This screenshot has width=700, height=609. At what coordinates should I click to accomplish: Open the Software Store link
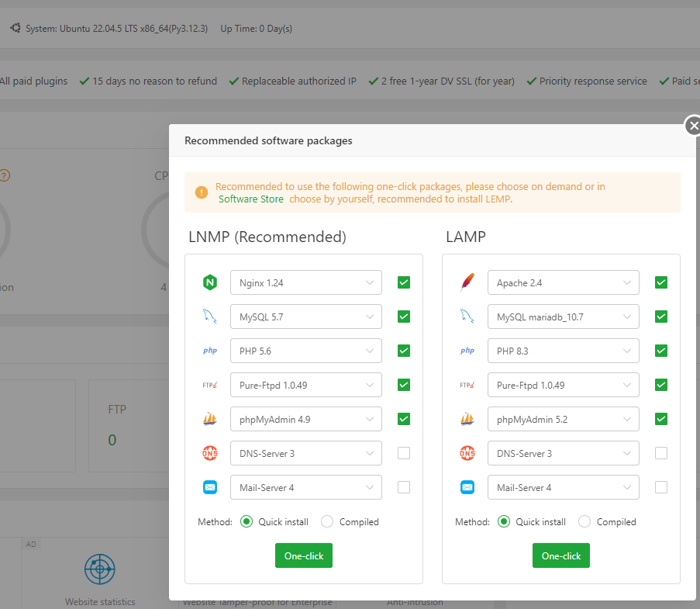tap(251, 199)
